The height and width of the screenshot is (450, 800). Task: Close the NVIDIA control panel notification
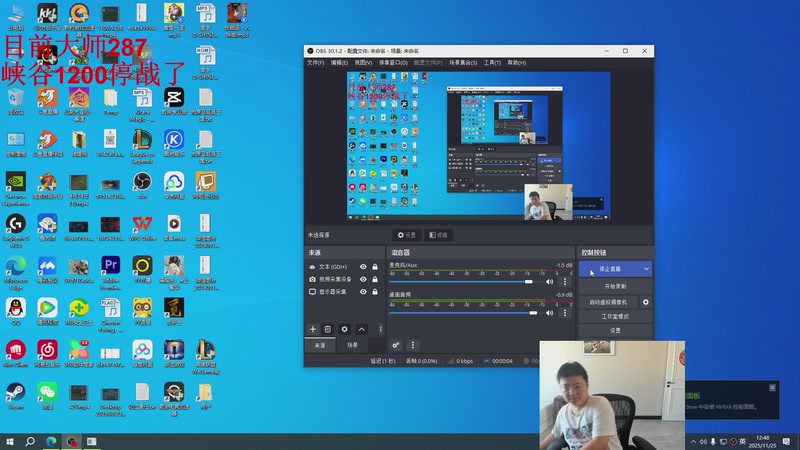[x=772, y=388]
